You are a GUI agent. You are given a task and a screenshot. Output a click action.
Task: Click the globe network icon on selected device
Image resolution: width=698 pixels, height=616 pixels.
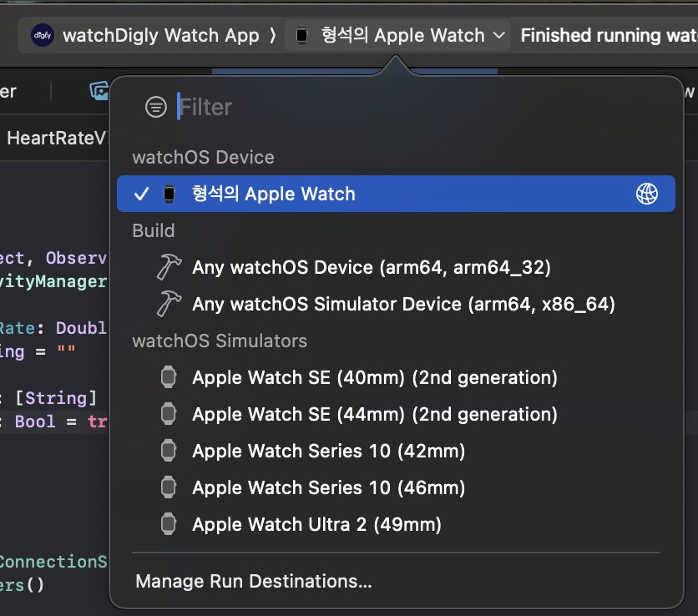tap(647, 194)
